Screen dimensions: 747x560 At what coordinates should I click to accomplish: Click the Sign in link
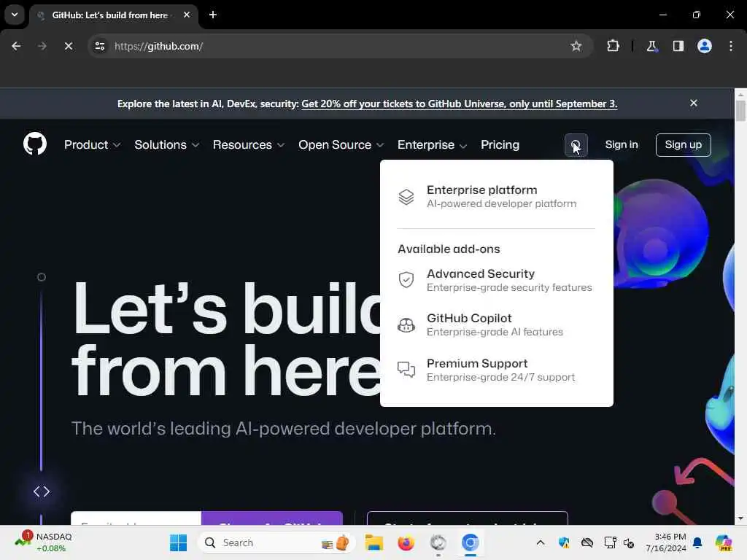pos(622,145)
